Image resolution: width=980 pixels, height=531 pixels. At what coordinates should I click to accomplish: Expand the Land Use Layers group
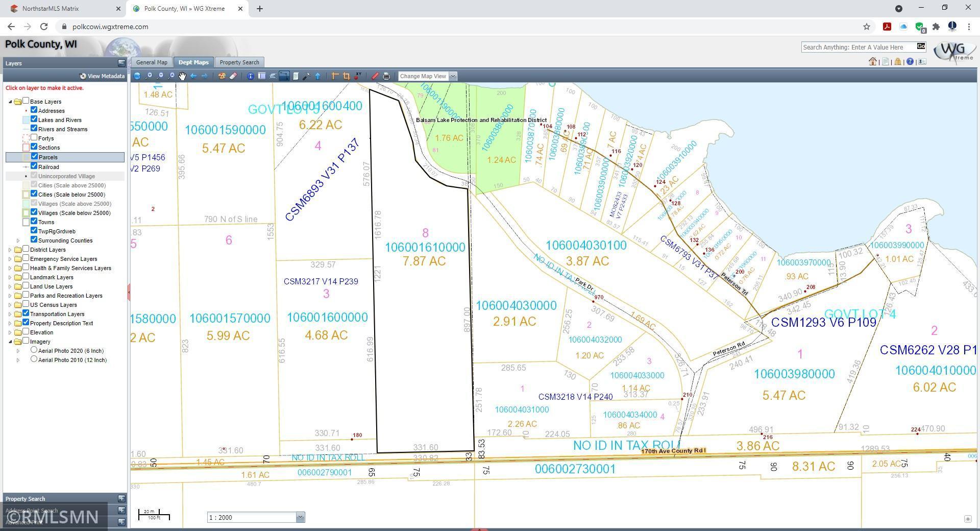(10, 286)
